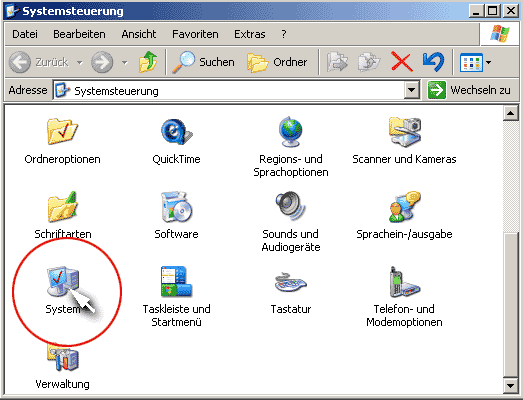Select the Tastatur keyboard icon
This screenshot has height=400, width=523.
pyautogui.click(x=291, y=283)
